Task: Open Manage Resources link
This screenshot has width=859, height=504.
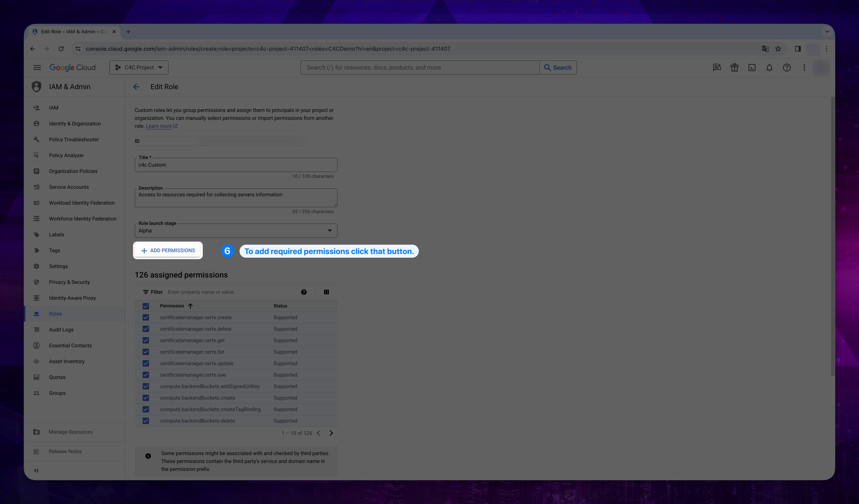Action: pos(74,432)
